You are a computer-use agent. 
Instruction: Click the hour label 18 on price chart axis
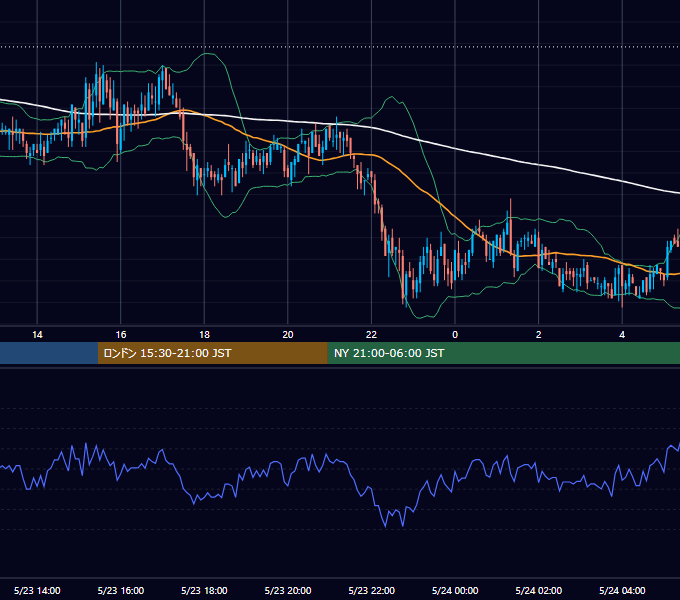click(204, 335)
